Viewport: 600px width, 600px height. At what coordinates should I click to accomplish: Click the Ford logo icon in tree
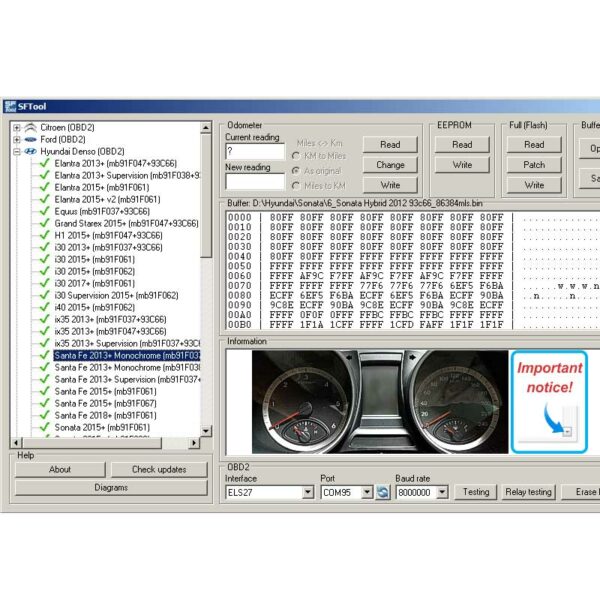pos(30,140)
